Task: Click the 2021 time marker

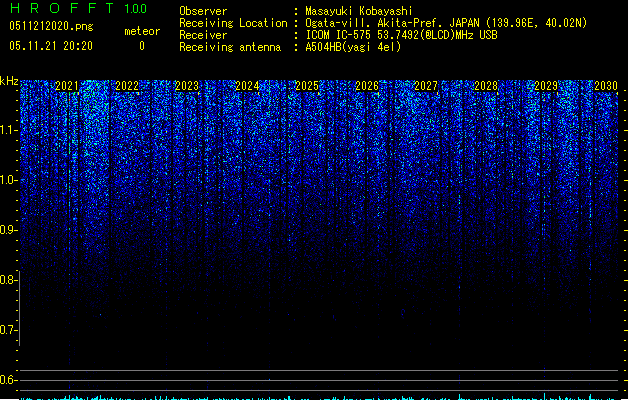Action: coord(67,86)
